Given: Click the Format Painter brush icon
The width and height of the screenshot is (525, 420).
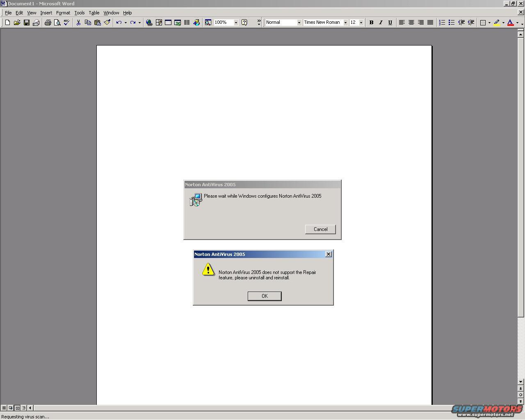Looking at the screenshot, I should click(107, 23).
